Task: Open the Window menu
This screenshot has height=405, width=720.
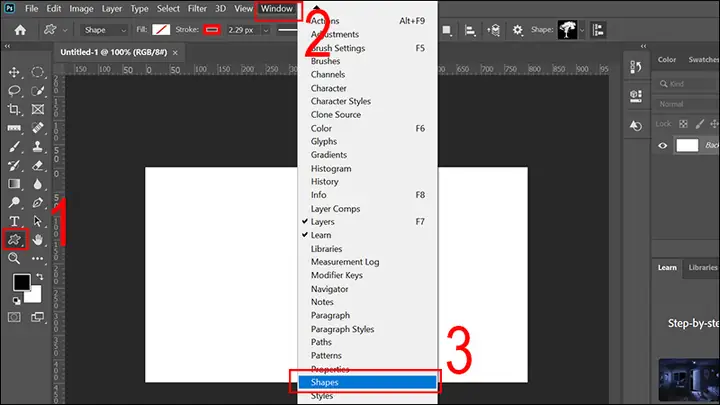Action: [277, 9]
